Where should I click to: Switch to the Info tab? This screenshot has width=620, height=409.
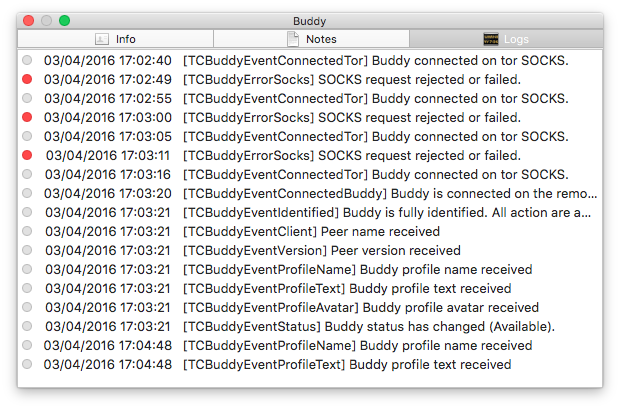click(115, 39)
